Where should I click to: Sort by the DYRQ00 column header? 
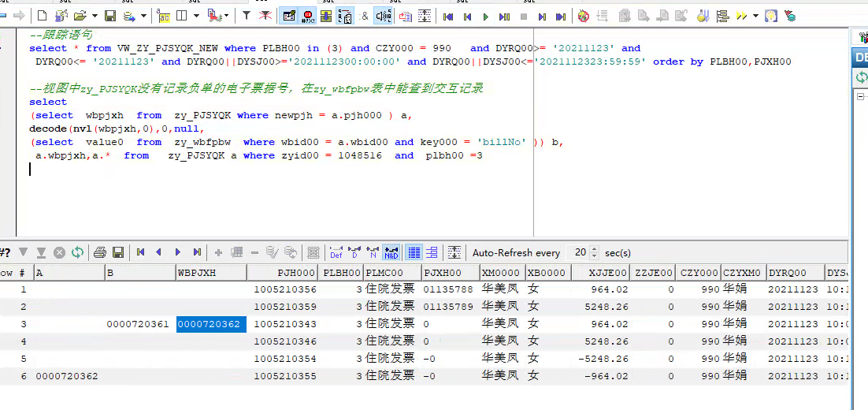pos(796,273)
